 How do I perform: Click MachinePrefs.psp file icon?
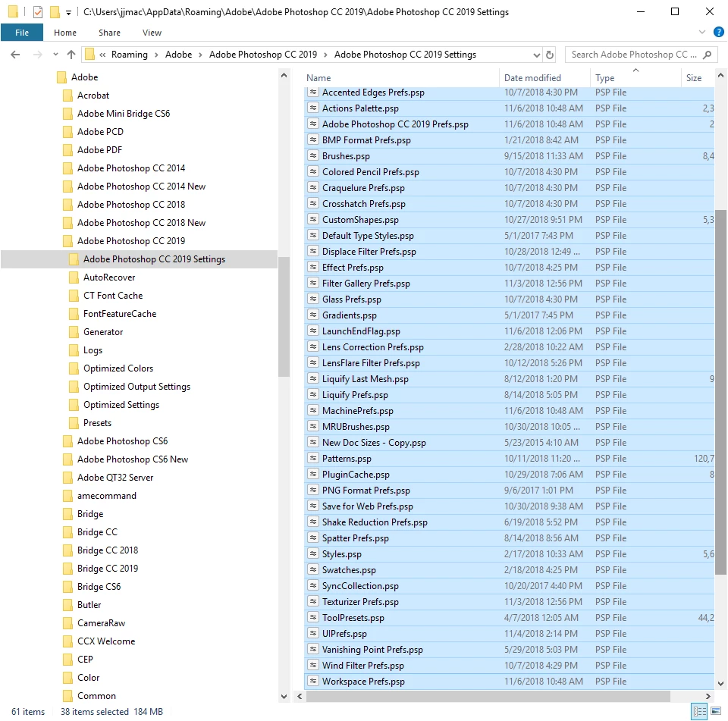313,410
